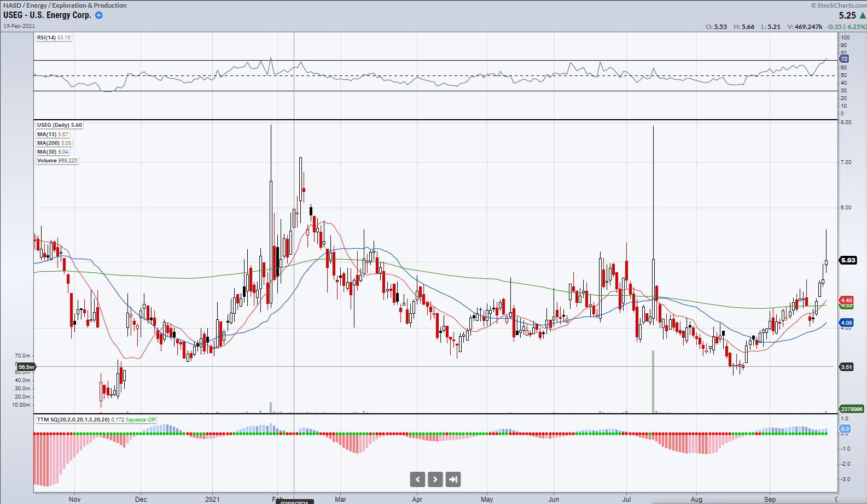Click the 02/08/2021 crosshair date label

pyautogui.click(x=294, y=502)
